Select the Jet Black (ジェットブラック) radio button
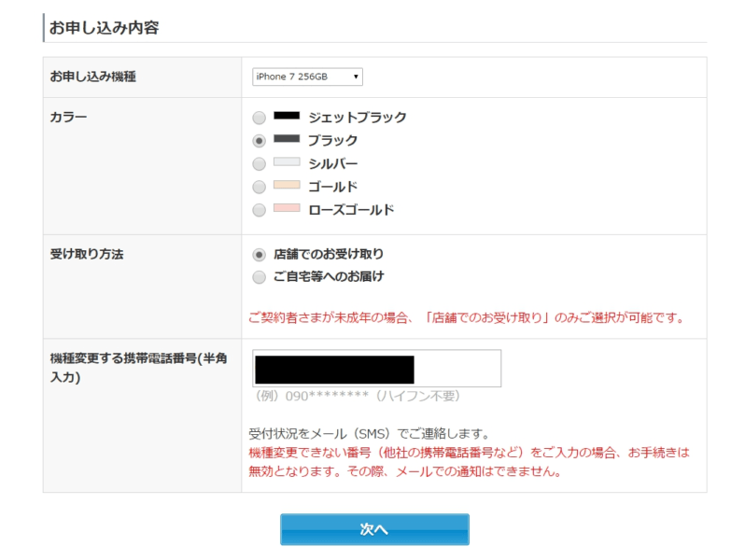 260,118
